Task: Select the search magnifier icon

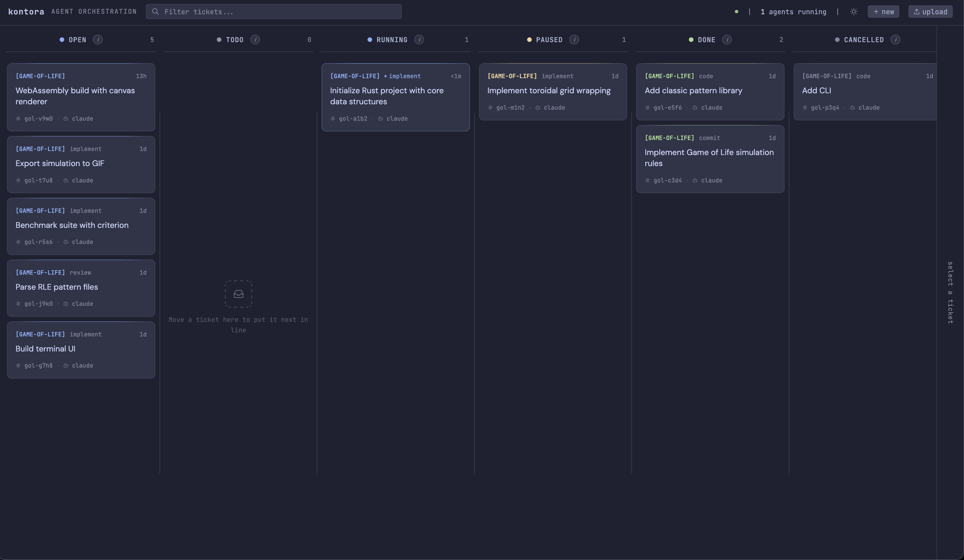Action: pyautogui.click(x=155, y=12)
